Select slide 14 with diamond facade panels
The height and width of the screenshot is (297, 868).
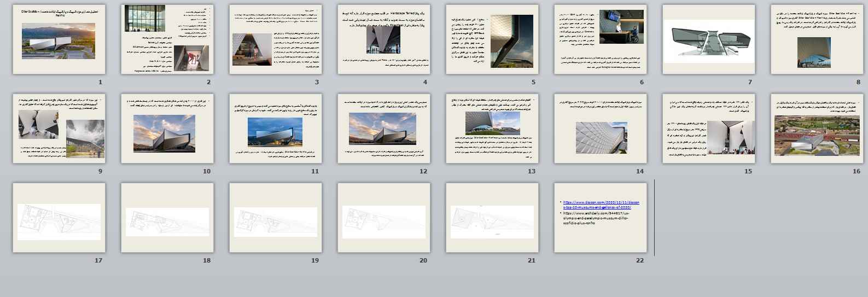[601, 129]
